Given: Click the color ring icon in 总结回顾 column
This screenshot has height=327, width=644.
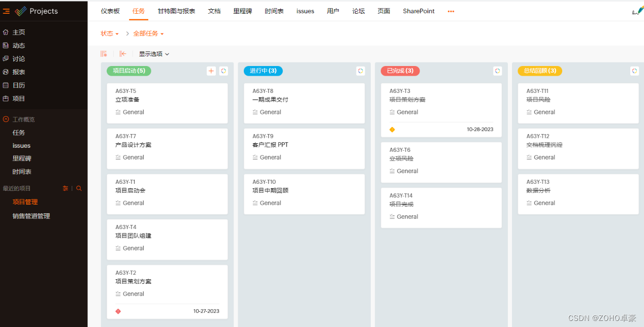Looking at the screenshot, I should point(634,71).
